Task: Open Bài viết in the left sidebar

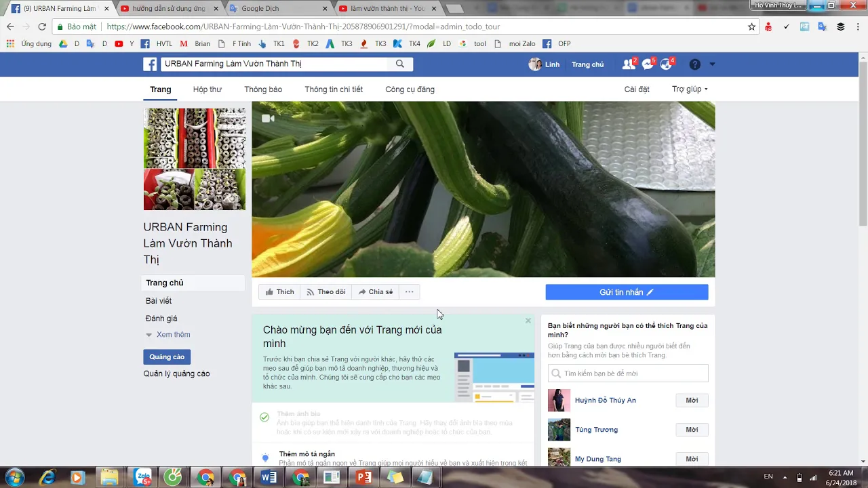Action: pos(159,301)
